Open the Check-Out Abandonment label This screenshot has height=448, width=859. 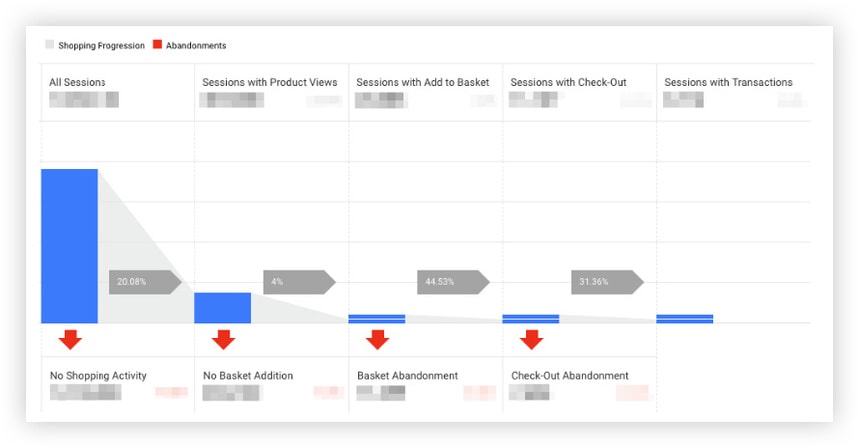569,376
